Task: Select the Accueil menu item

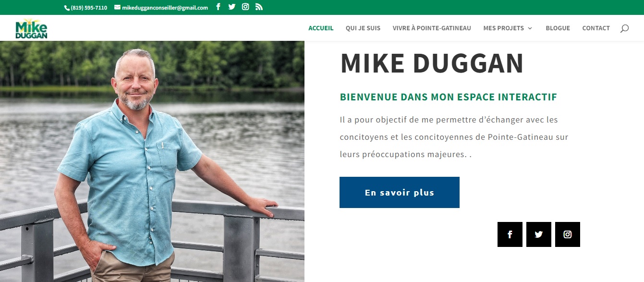Action: [321, 28]
